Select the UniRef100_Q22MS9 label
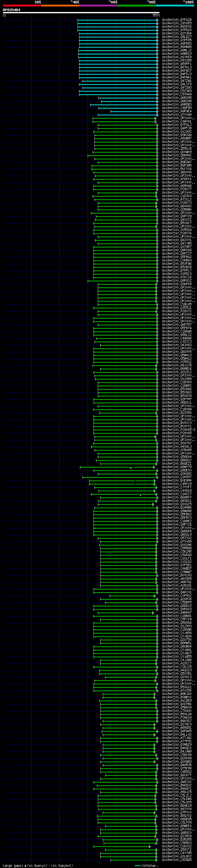The height and width of the screenshot is (868, 197). [x=176, y=836]
